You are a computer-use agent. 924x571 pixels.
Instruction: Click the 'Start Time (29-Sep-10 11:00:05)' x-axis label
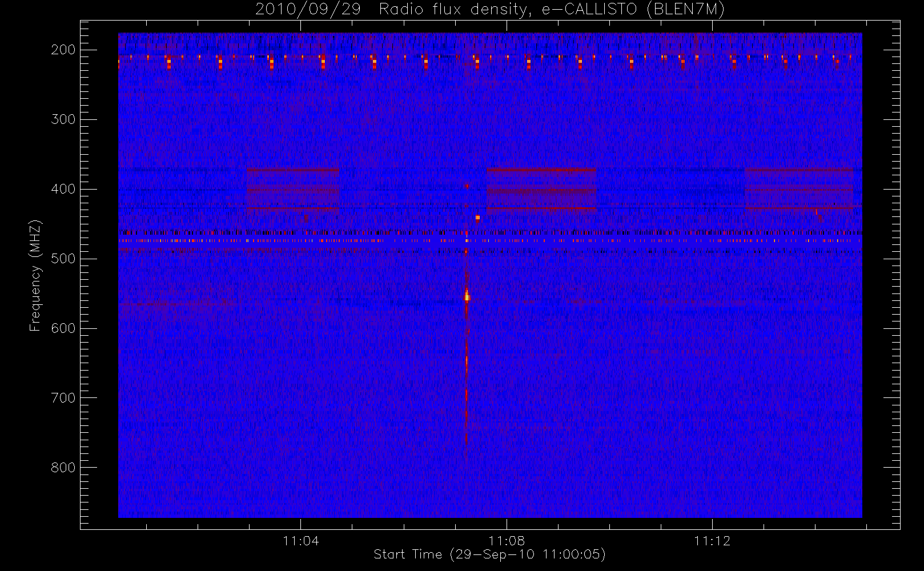click(x=489, y=554)
